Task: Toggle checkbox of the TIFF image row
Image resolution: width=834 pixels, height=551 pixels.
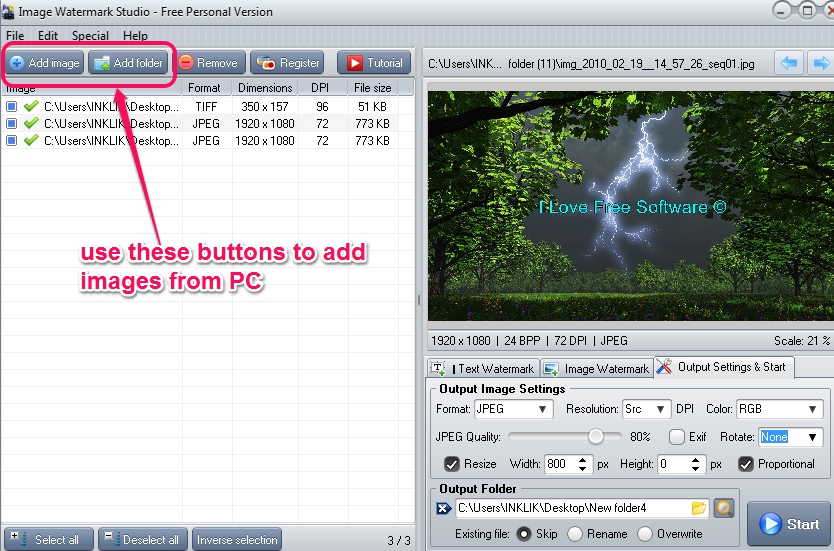Action: pos(11,106)
